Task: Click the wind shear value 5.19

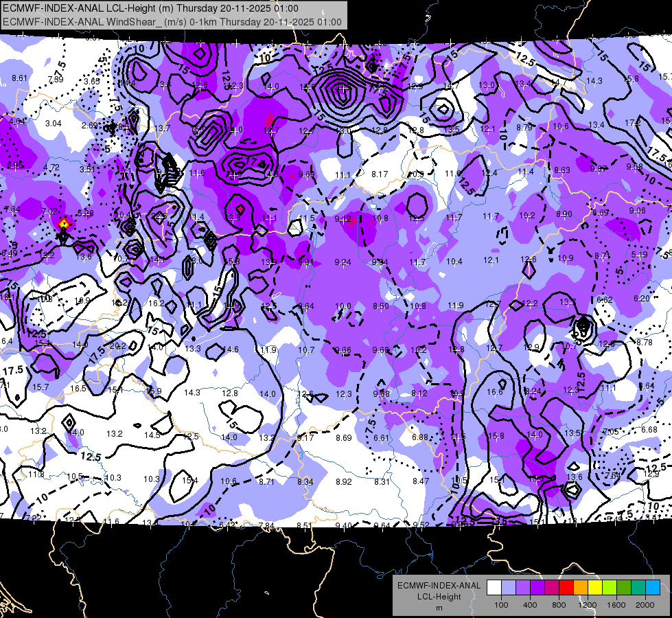Action: click(x=639, y=255)
